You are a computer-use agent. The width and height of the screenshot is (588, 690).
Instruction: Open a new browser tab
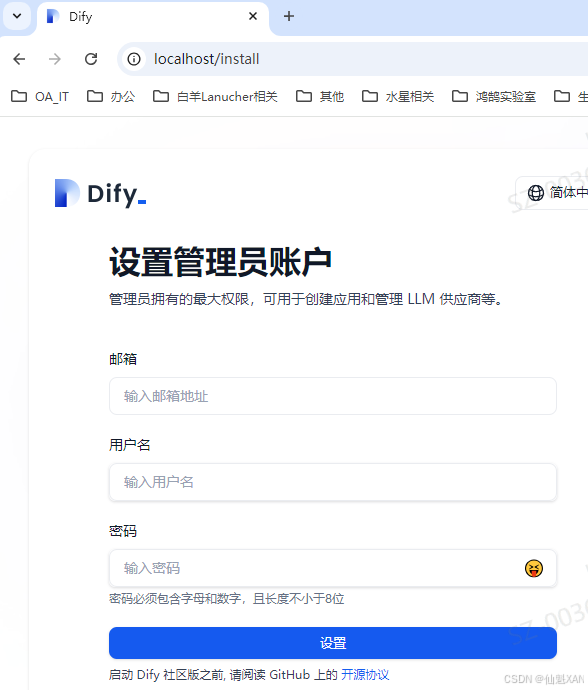coord(289,17)
